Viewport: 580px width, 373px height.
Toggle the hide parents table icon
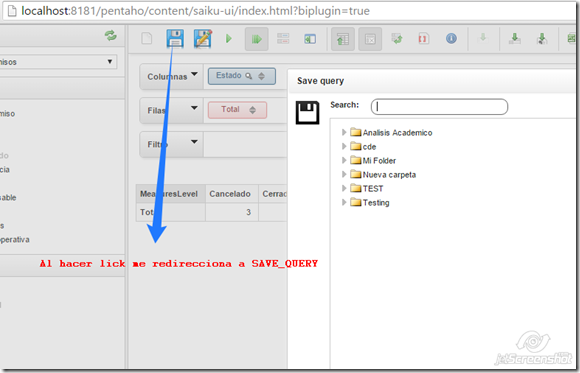(343, 39)
